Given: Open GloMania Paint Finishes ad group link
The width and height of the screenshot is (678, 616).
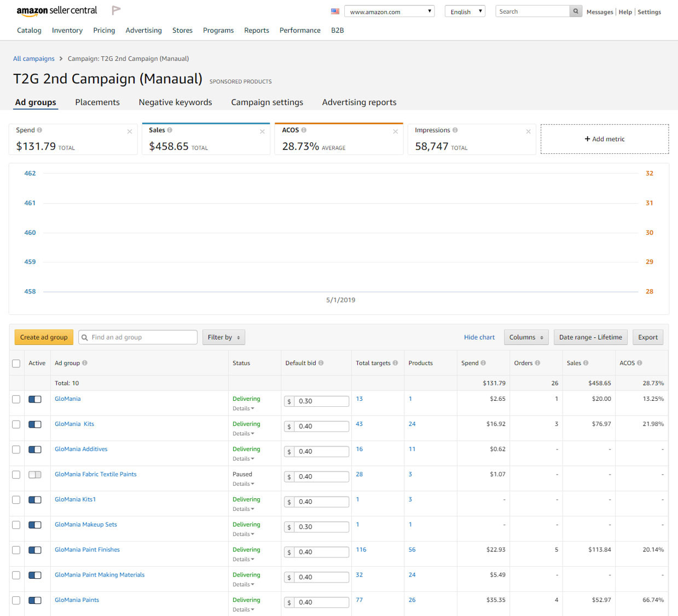Looking at the screenshot, I should tap(87, 550).
